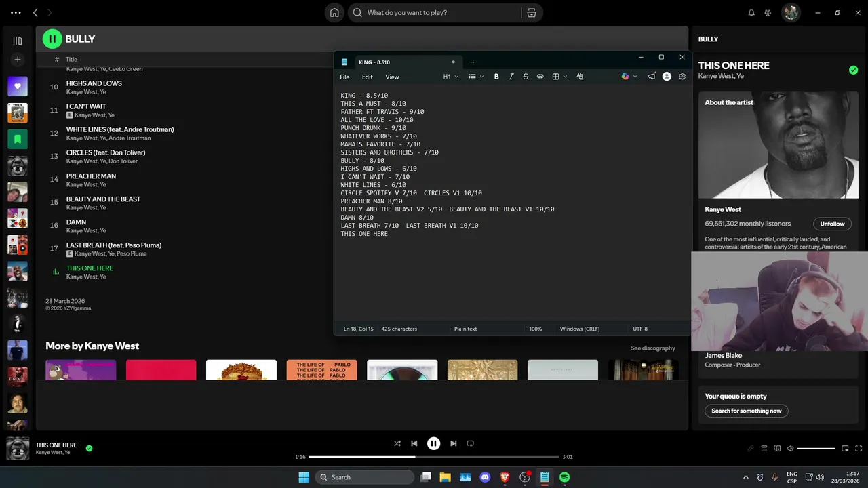Open Notepad settings gear
The width and height of the screenshot is (868, 488).
[x=682, y=77]
